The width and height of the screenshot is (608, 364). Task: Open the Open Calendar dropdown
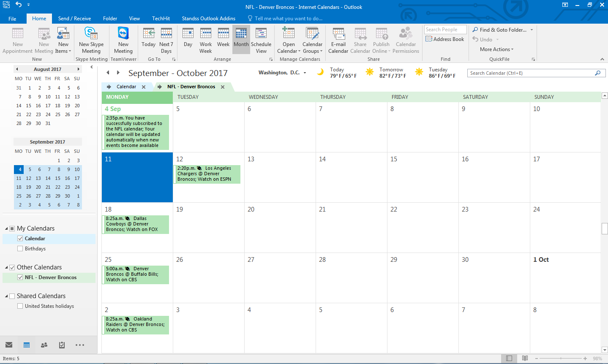point(289,41)
